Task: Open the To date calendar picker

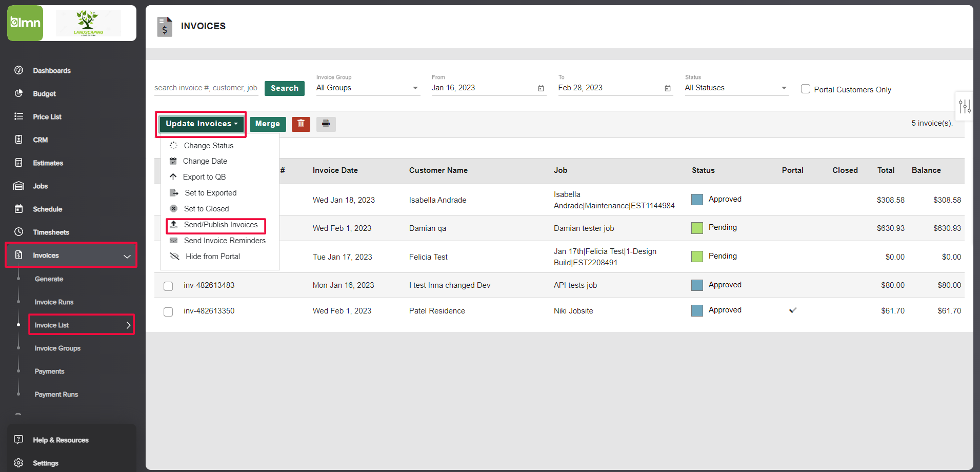Action: 668,88
